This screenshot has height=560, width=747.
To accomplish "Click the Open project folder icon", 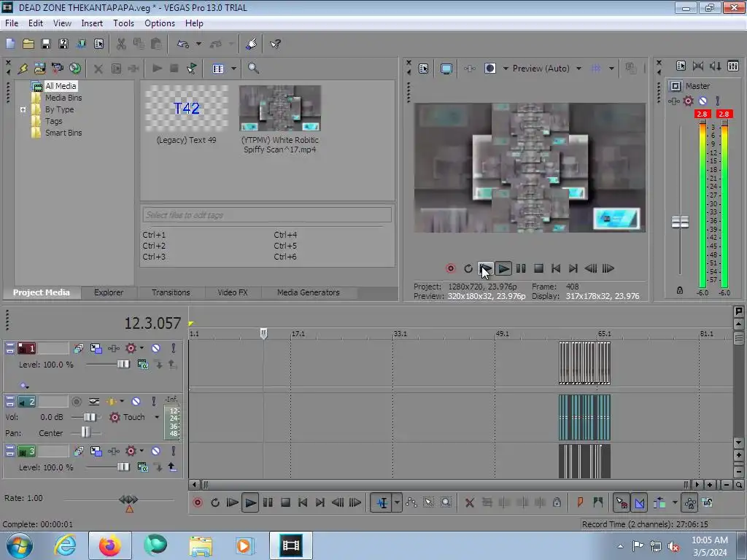I will click(x=28, y=44).
